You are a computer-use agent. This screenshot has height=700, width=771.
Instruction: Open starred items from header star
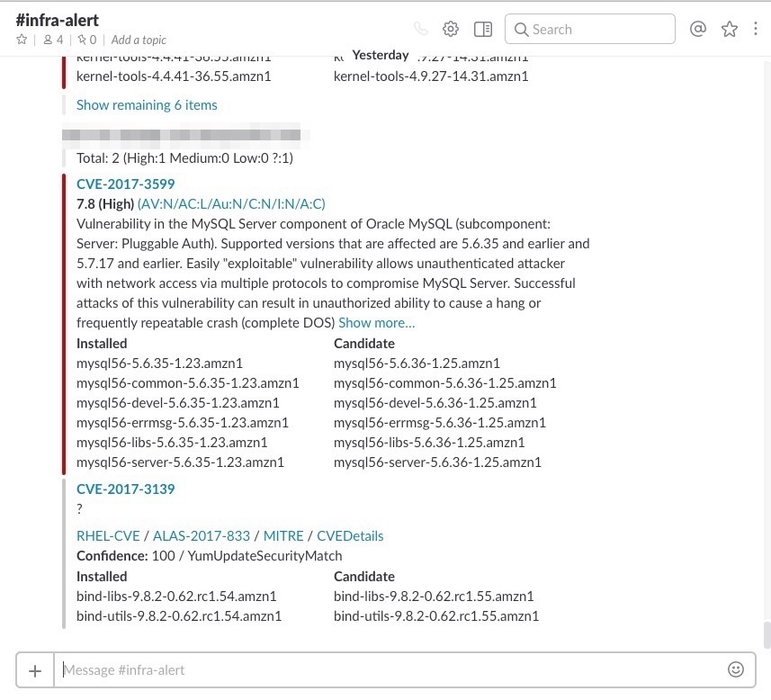coord(730,29)
